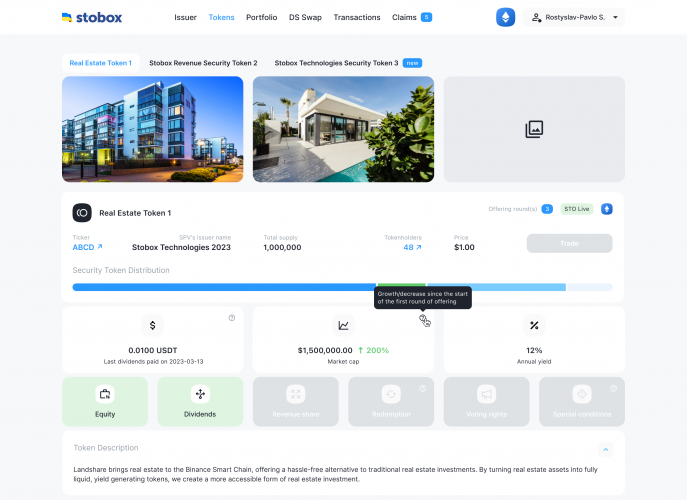Viewport: 687px width, 500px height.
Task: Click the Security Token Distribution label
Action: [x=121, y=270]
